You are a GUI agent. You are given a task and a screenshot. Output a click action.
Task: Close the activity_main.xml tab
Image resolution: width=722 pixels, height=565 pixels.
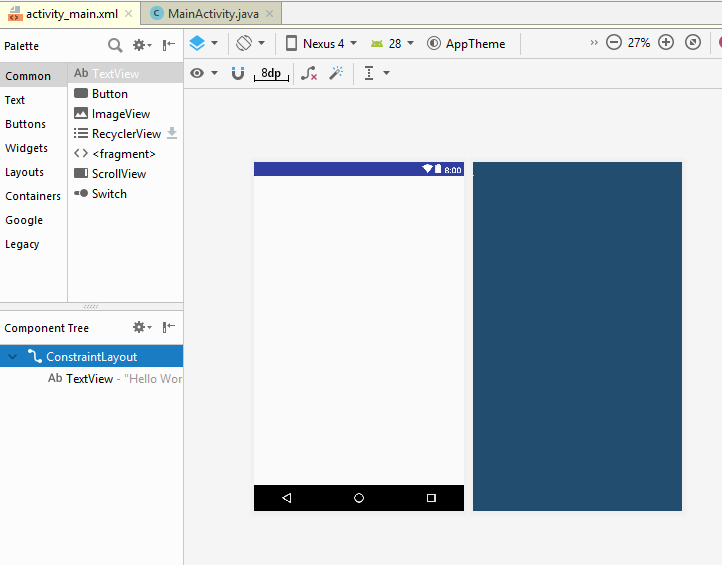click(129, 14)
